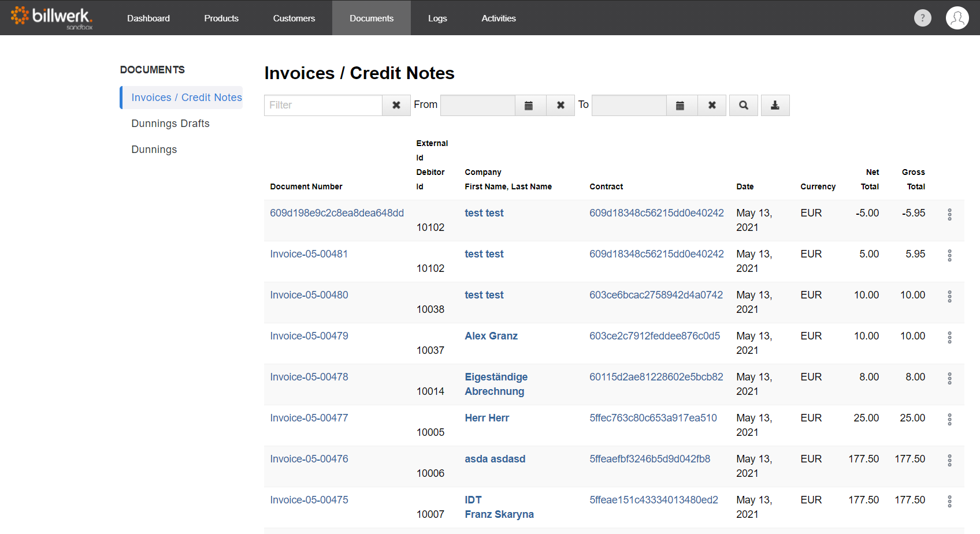Go to the Dashboard tab
Image resolution: width=980 pixels, height=534 pixels.
click(x=149, y=18)
